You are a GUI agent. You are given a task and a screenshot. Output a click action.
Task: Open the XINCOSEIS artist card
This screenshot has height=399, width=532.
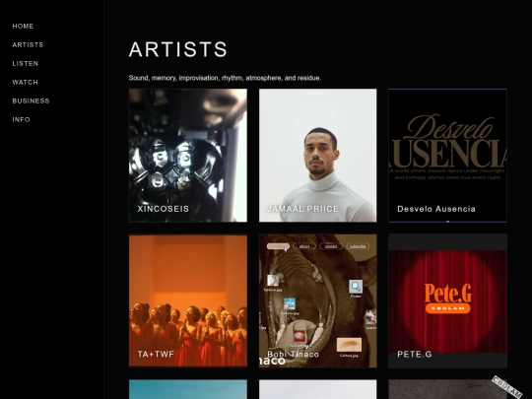pyautogui.click(x=188, y=156)
